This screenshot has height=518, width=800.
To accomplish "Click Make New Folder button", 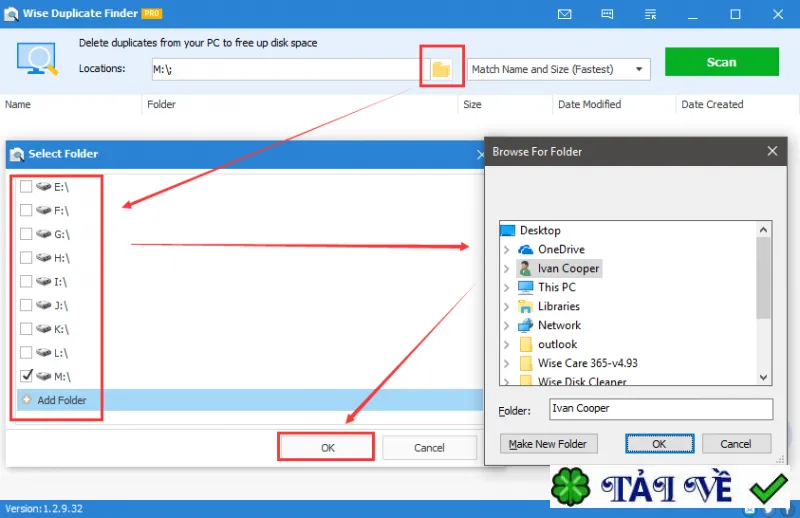I will [x=548, y=444].
